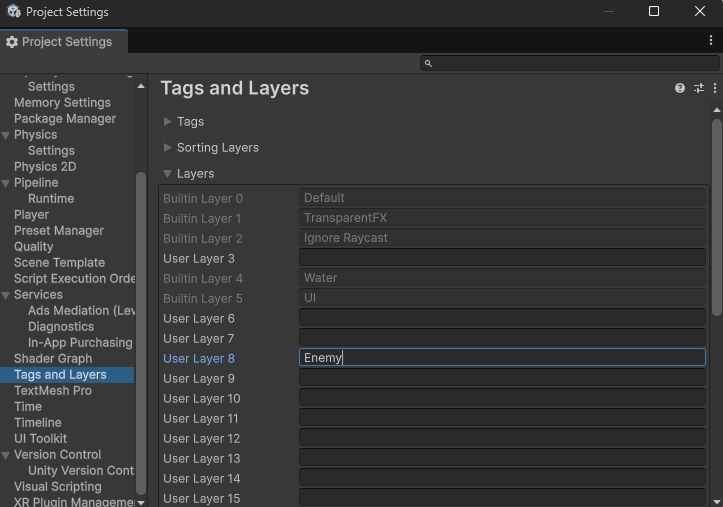The image size is (723, 507).
Task: Open Quality settings
Action: point(34,247)
